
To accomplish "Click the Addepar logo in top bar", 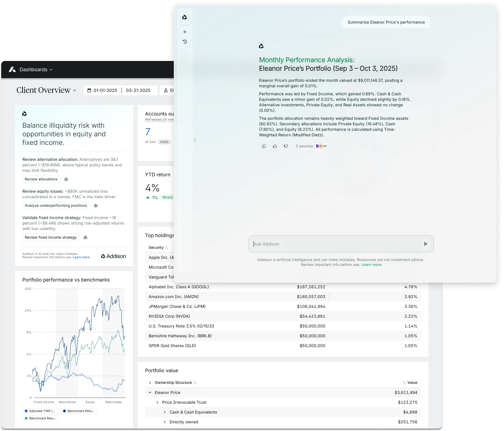I will click(x=12, y=70).
